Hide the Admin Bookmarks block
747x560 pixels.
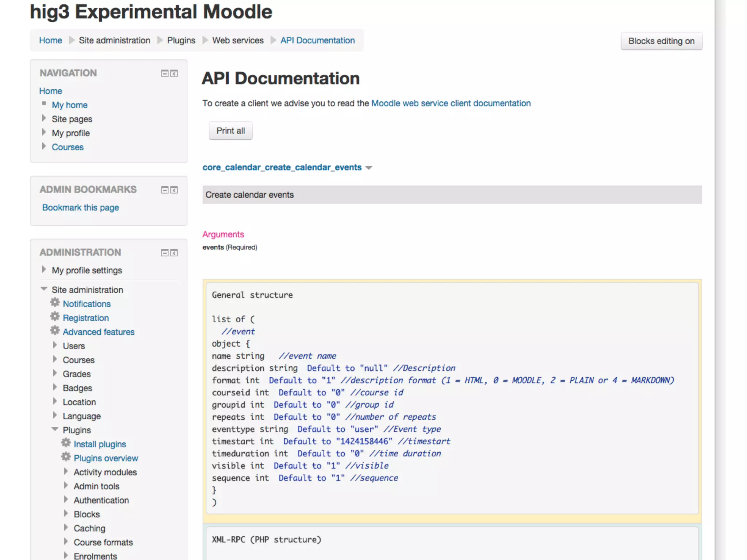point(165,190)
